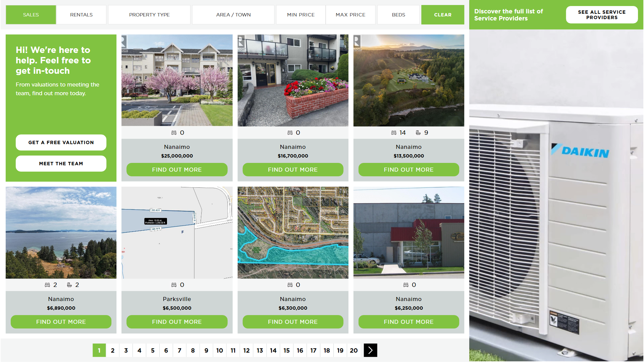Click bed icon on $6,890,000 listing
Viewport: 644px width, 362px height.
coord(47,285)
